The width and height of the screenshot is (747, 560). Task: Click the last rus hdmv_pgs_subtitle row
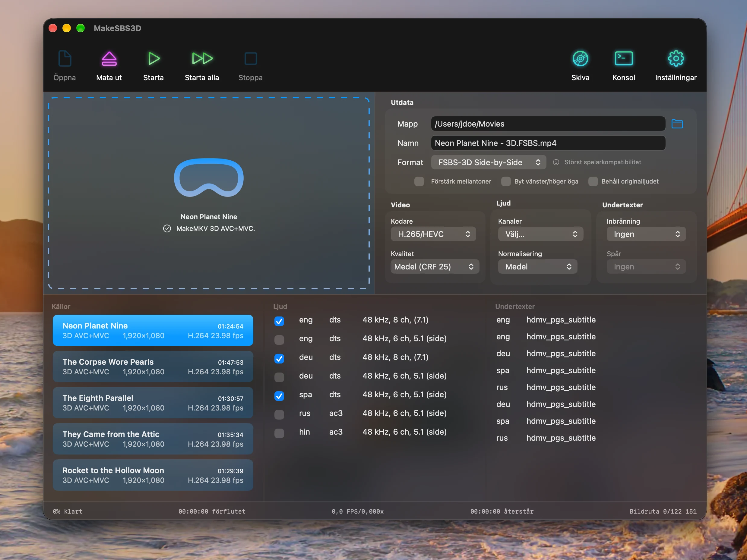[x=546, y=438]
